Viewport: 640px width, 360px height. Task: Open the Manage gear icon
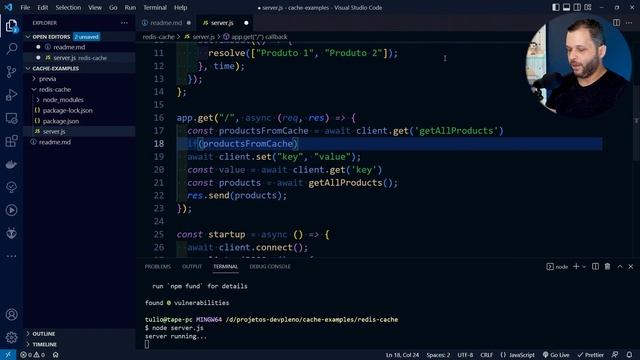coord(11,338)
